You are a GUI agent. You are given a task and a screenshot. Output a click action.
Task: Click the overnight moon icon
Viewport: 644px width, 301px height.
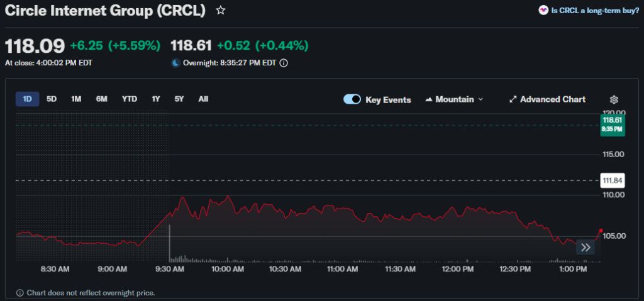click(175, 63)
